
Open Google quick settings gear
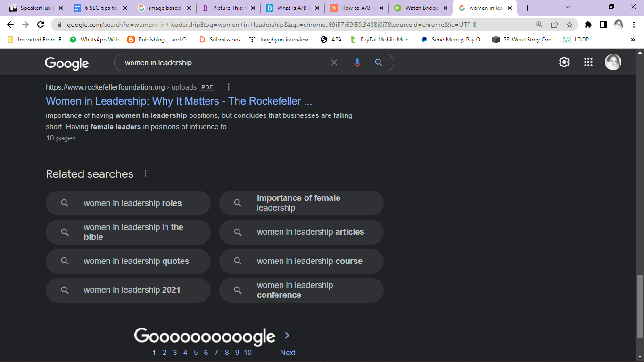pos(564,62)
